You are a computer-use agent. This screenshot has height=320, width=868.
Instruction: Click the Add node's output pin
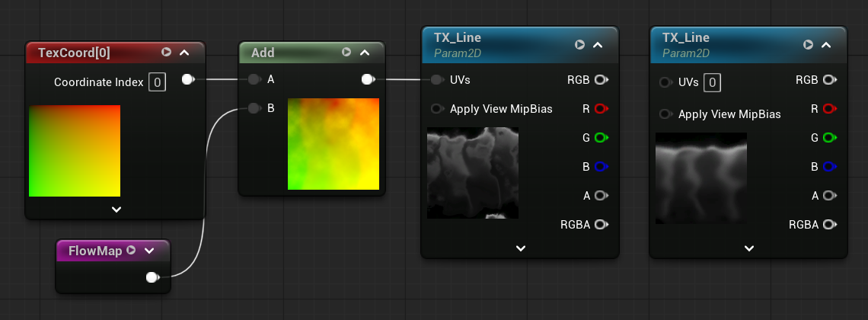point(368,80)
